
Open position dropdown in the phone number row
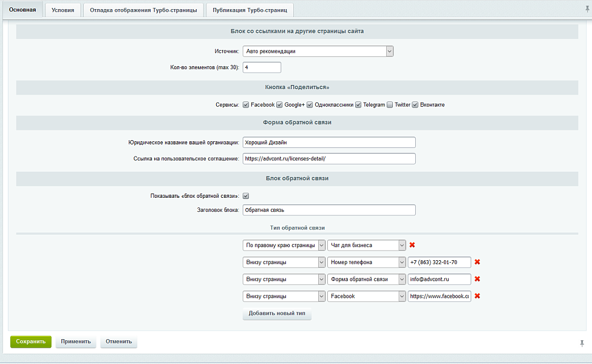pos(284,262)
